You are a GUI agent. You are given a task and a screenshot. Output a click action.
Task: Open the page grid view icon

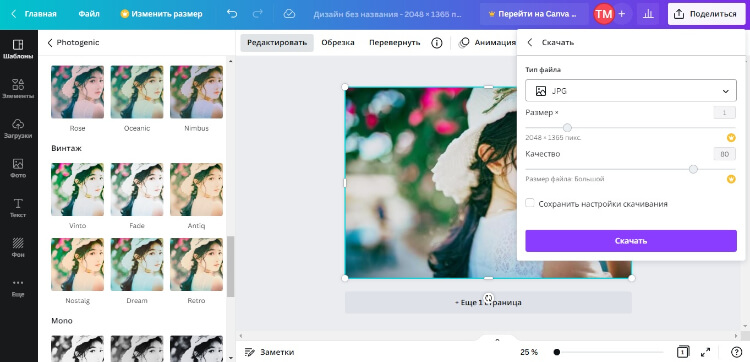683,352
